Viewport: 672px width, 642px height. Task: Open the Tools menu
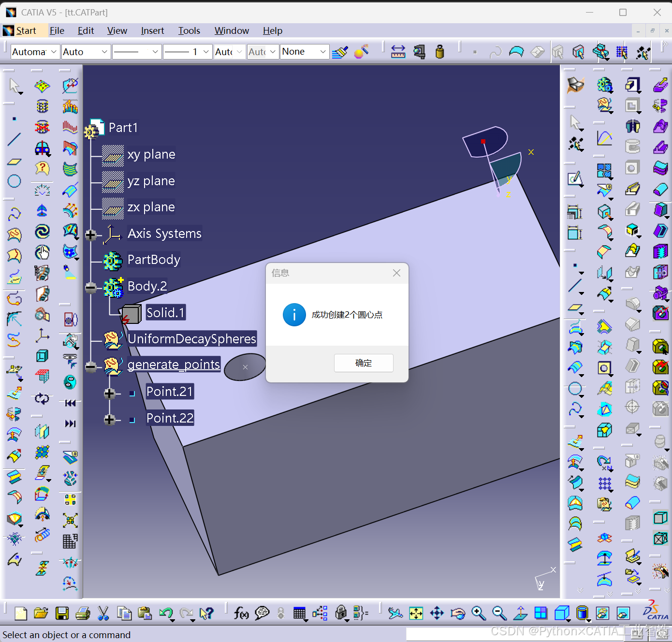(x=189, y=30)
